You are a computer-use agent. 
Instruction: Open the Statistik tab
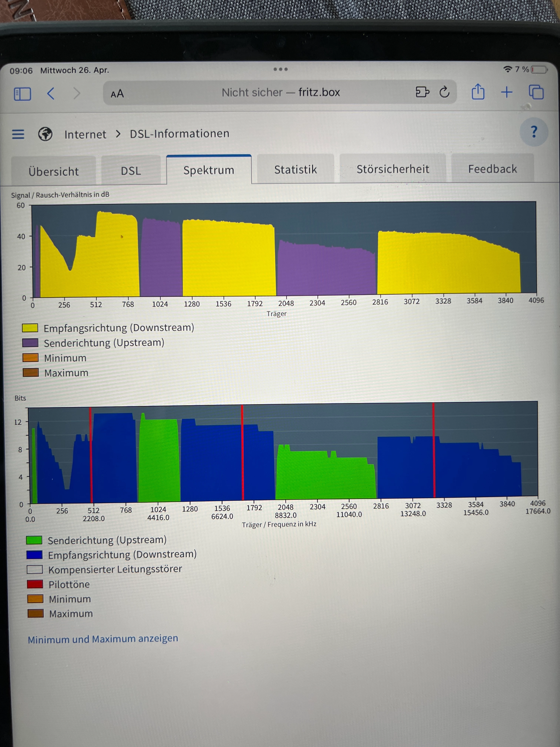click(x=295, y=169)
